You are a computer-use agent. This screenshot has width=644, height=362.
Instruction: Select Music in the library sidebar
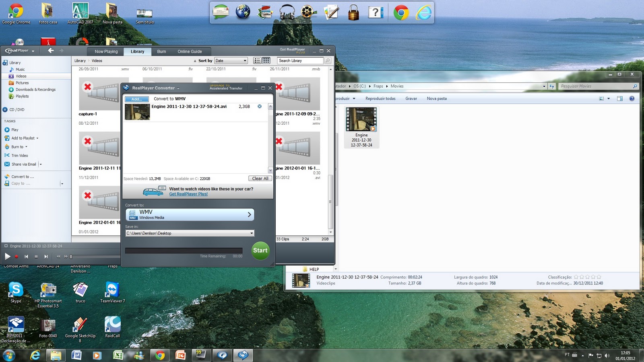pos(20,70)
